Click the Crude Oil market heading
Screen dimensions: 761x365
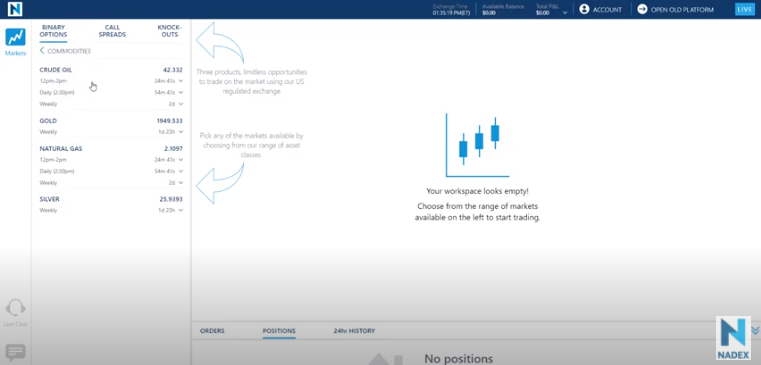click(55, 70)
